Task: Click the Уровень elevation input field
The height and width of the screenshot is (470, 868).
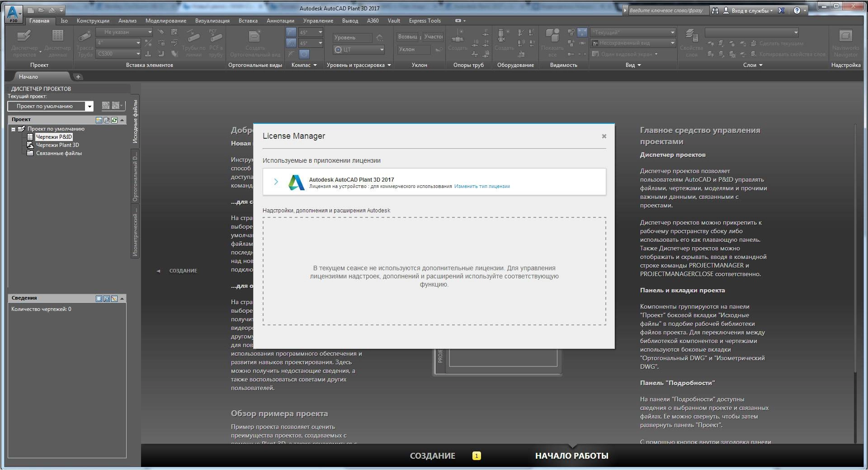Action: click(x=352, y=38)
